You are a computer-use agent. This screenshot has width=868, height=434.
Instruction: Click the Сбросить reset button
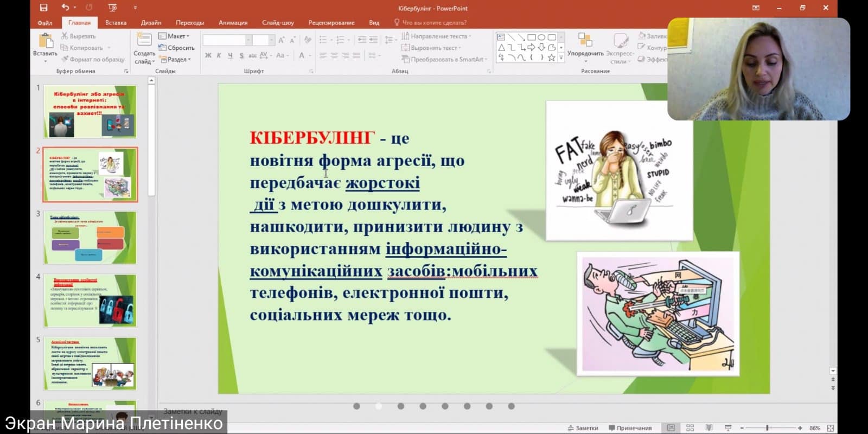pos(176,48)
